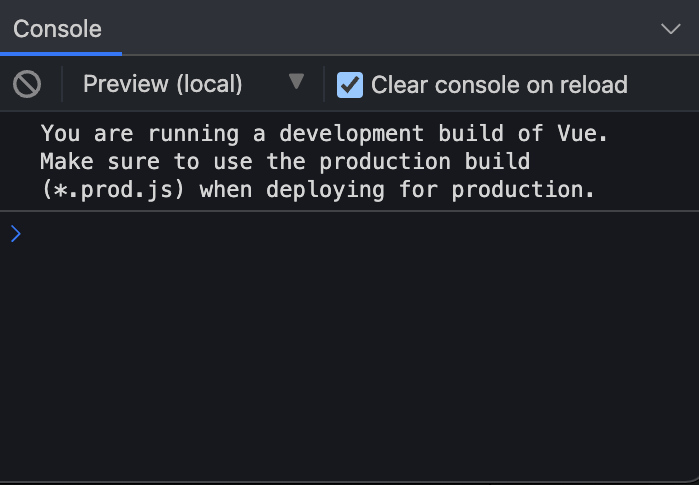Click the divider right of the clear icon
This screenshot has width=699, height=485.
(62, 84)
